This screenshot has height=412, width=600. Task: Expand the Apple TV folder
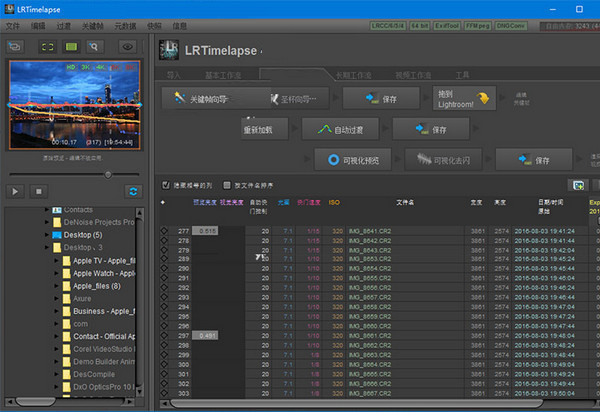pyautogui.click(x=58, y=260)
